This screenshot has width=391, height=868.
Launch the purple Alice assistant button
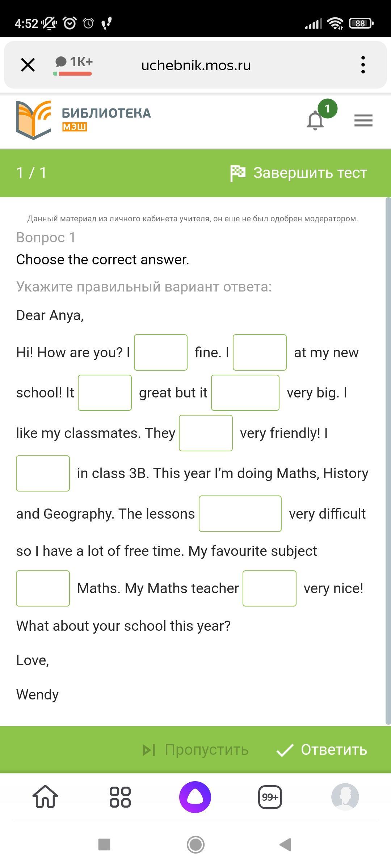(195, 797)
